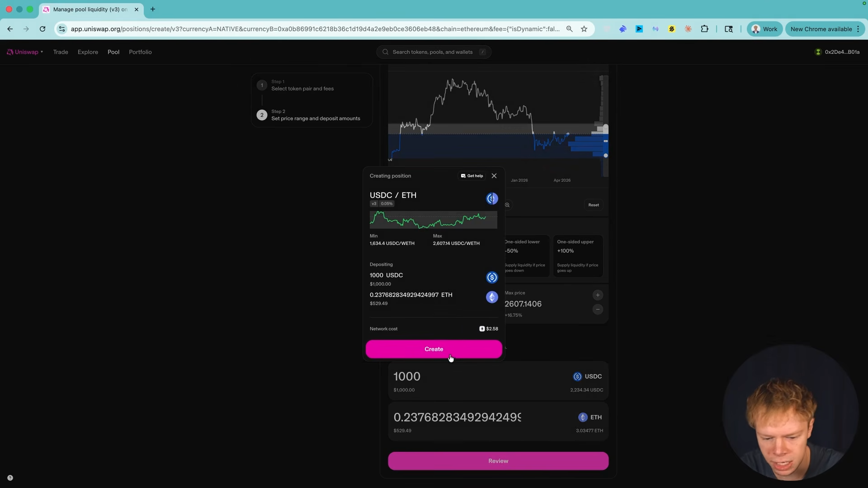Focus the Search tokens, pools, and wallets field
Viewport: 868px width, 488px height.
[434, 52]
